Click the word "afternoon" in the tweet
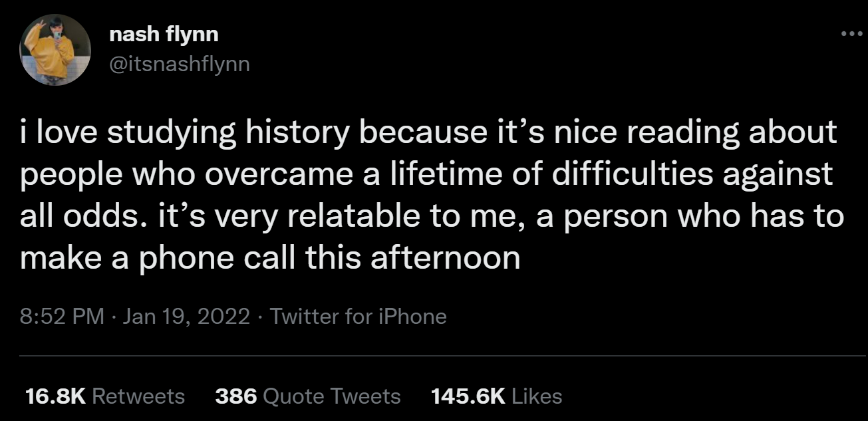 pyautogui.click(x=446, y=257)
